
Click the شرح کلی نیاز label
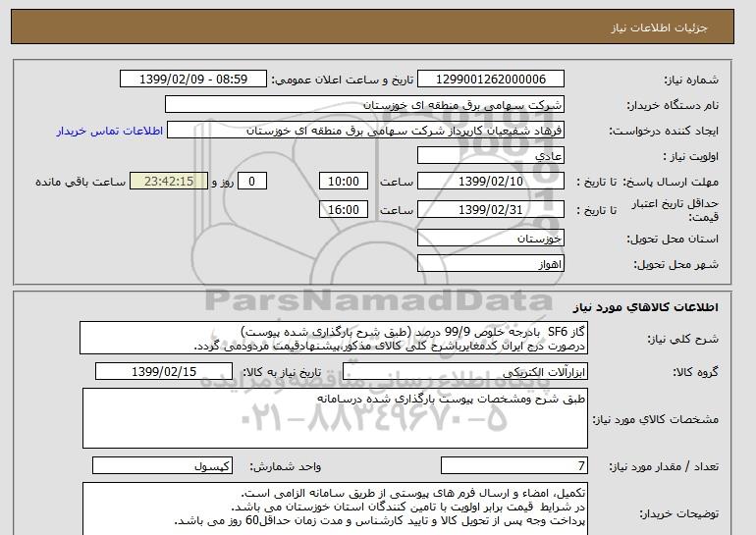(x=682, y=339)
